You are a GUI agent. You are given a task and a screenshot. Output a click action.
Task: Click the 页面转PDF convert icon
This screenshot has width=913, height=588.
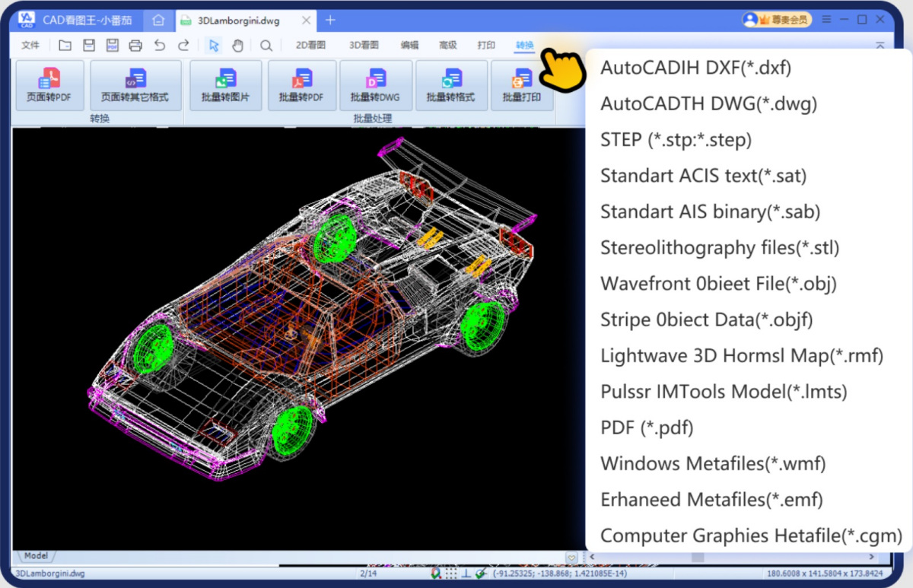(49, 85)
